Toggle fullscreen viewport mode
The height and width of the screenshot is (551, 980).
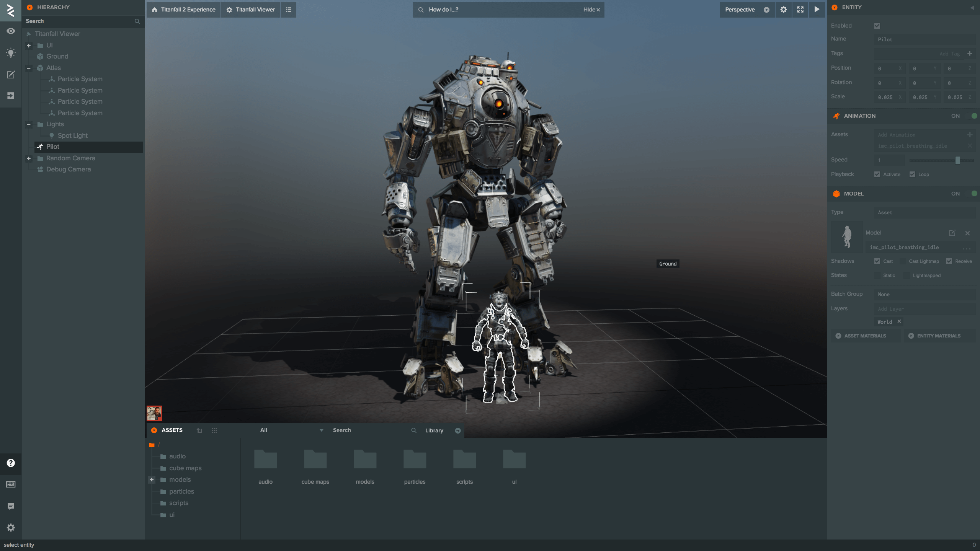pyautogui.click(x=800, y=10)
